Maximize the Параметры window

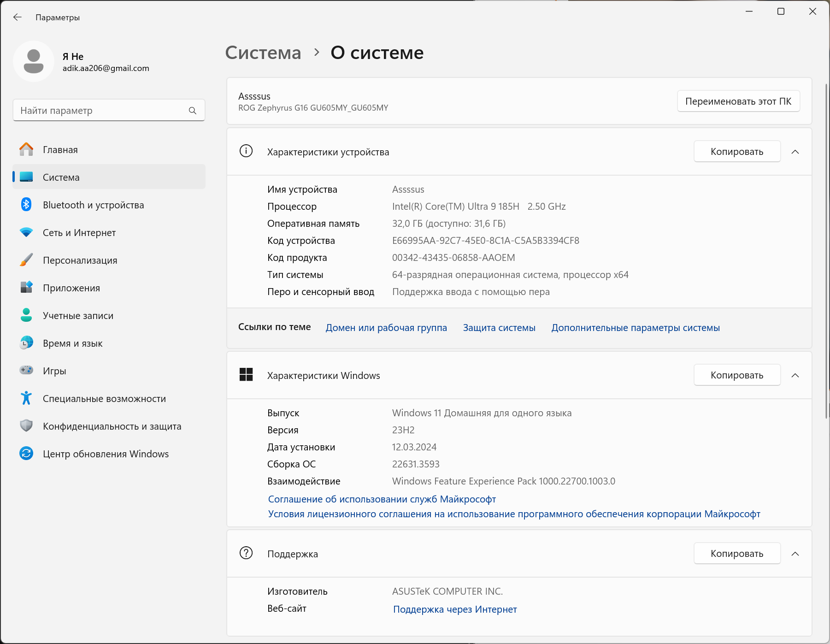click(781, 12)
